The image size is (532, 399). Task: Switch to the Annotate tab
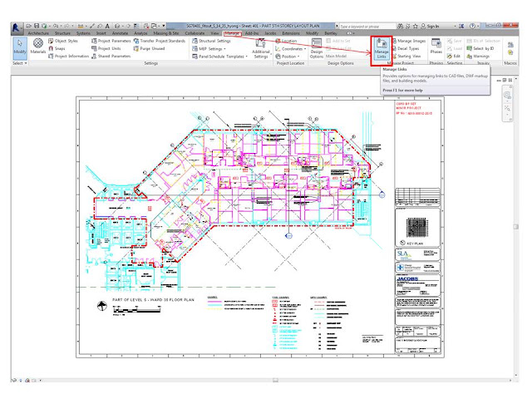[x=120, y=33]
